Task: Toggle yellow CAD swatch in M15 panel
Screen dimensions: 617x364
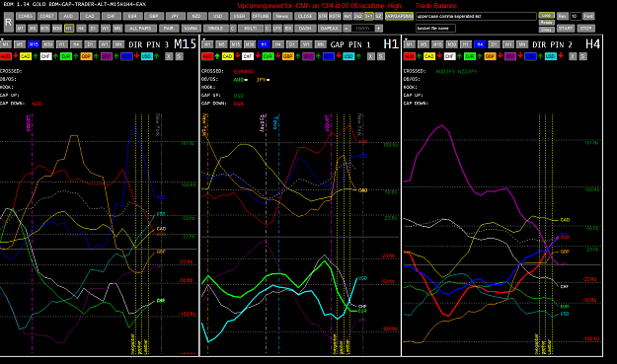Action: pos(26,56)
